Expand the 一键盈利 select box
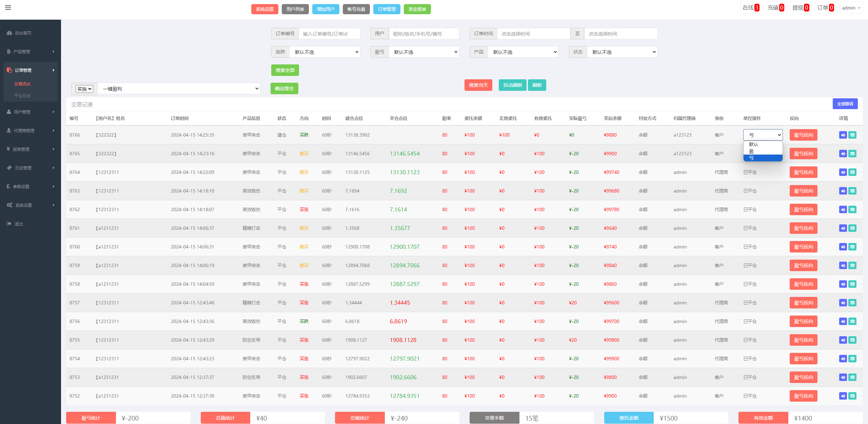 (x=179, y=89)
